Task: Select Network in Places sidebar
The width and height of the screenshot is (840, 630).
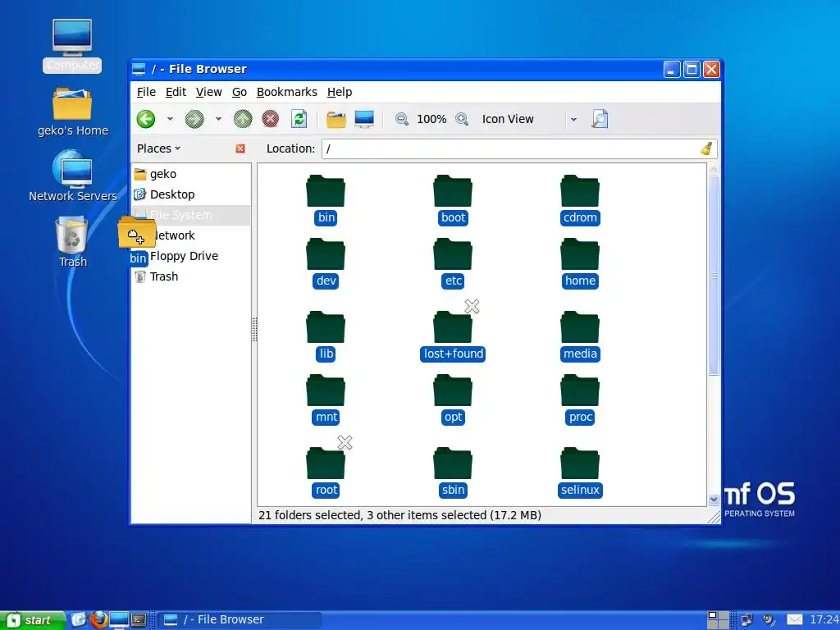Action: pos(190,235)
